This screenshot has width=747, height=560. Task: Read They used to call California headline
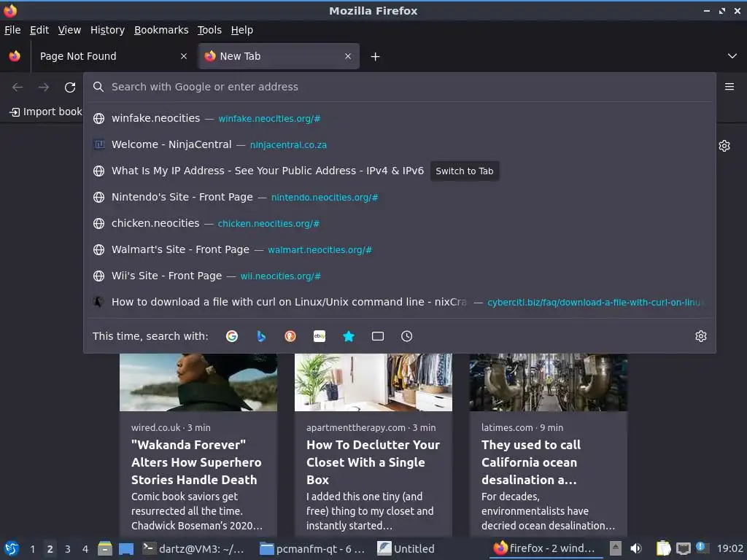pyautogui.click(x=531, y=462)
